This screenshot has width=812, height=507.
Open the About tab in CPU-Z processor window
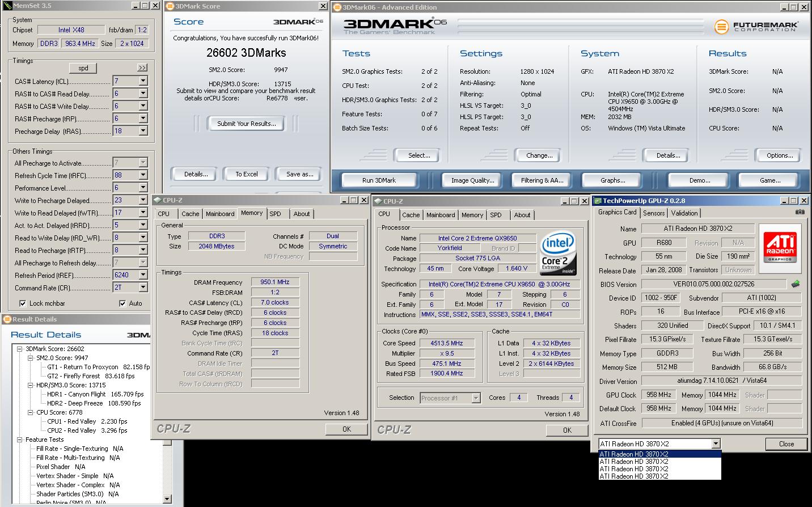(522, 215)
